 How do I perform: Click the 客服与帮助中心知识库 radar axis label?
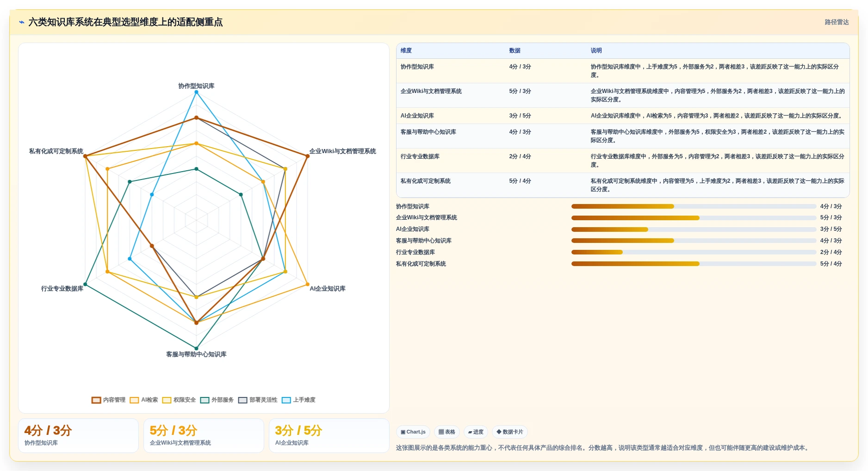196,354
